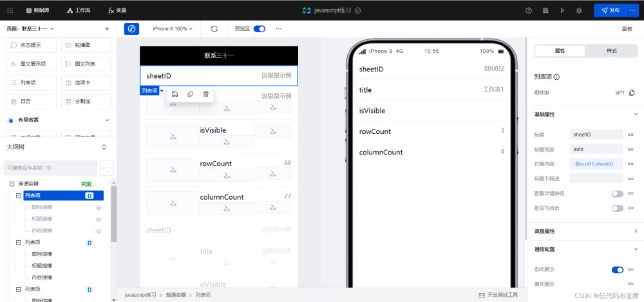The height and width of the screenshot is (302, 644).
Task: Click the help question mark icon
Action: [x=529, y=10]
